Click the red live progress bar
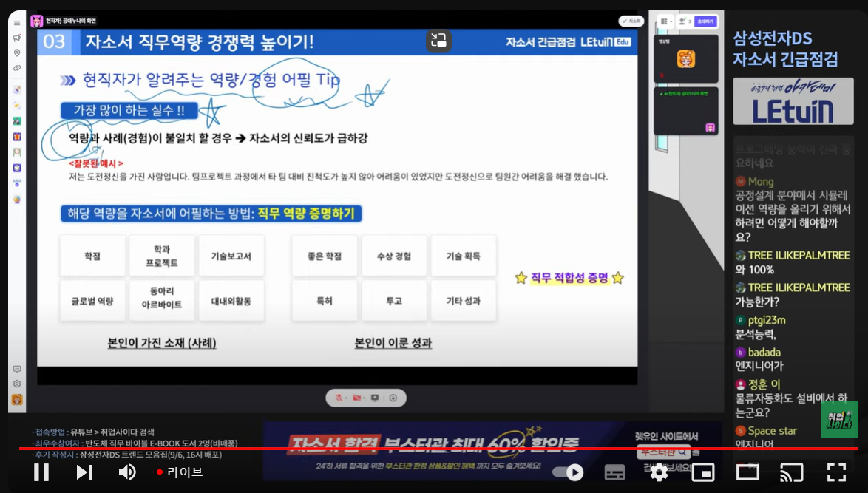 [x=436, y=448]
